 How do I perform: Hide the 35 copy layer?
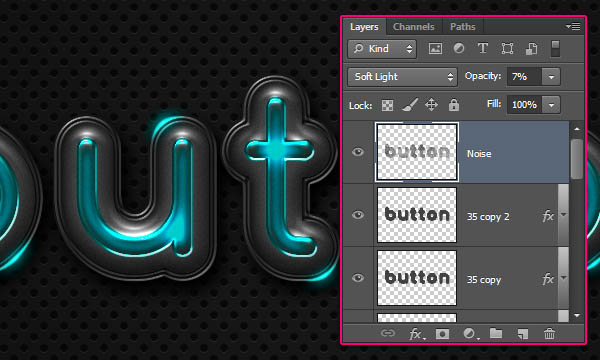(358, 278)
